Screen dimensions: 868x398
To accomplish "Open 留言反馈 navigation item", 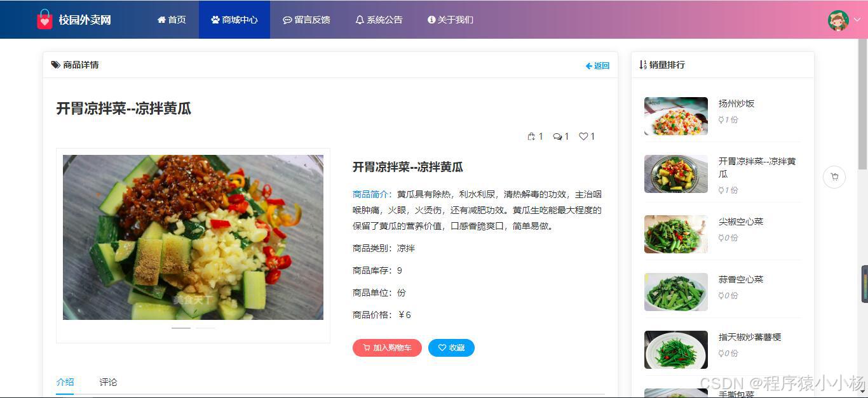I will tap(306, 20).
